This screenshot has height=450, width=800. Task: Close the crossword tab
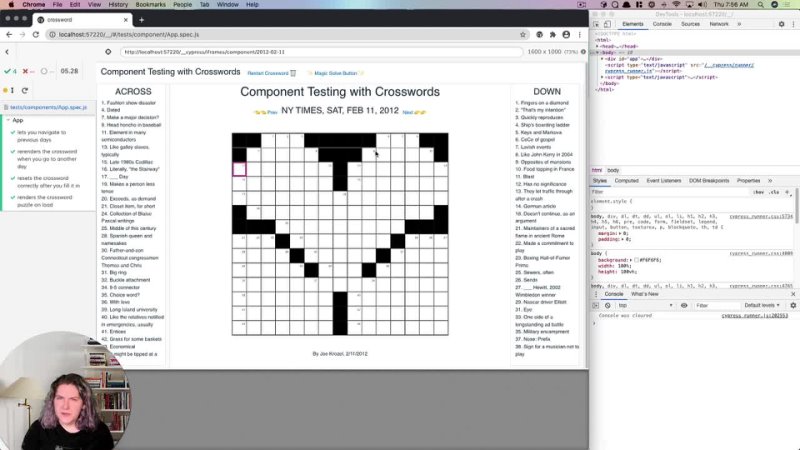[126, 20]
